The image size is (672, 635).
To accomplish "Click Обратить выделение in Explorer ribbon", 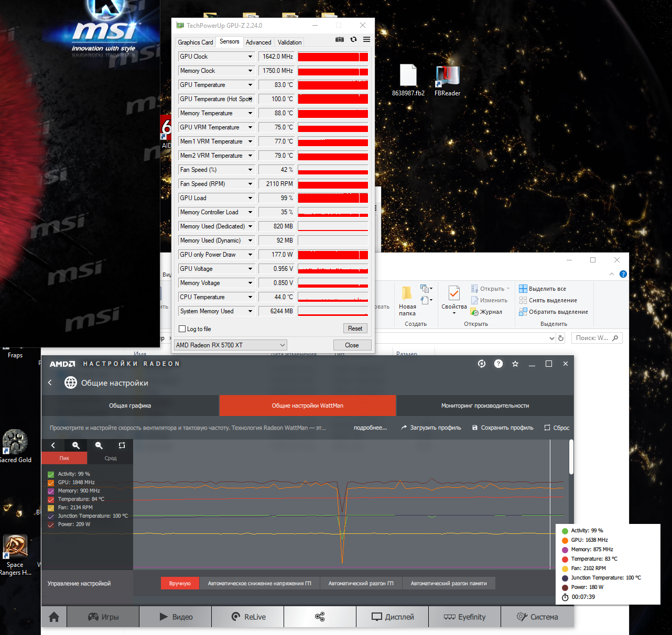I will [x=554, y=312].
